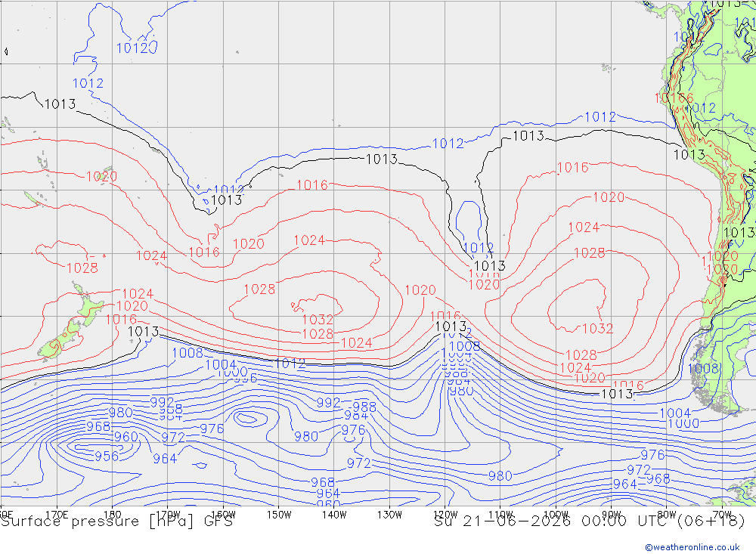The width and height of the screenshot is (756, 554).
Task: Select the 130W longitude axis label
Action: point(389,515)
